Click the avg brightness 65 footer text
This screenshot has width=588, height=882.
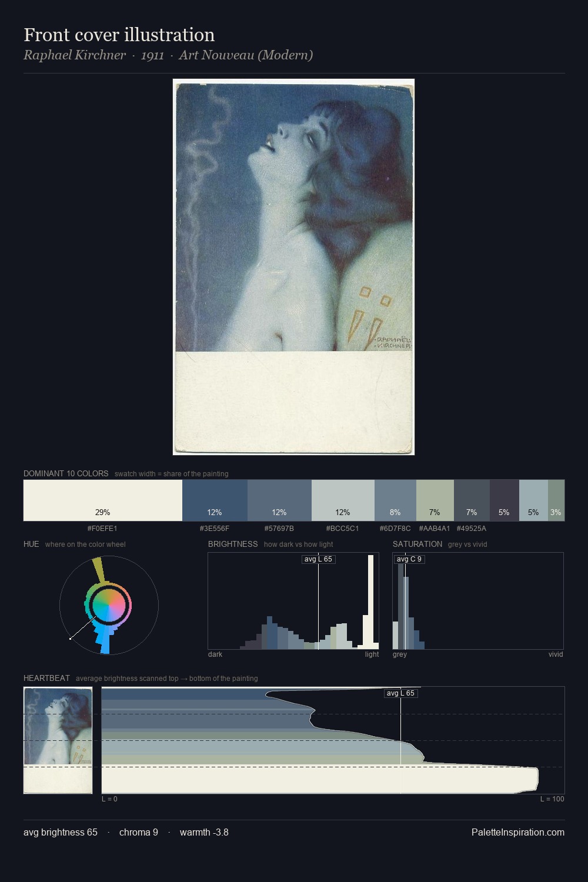(61, 832)
